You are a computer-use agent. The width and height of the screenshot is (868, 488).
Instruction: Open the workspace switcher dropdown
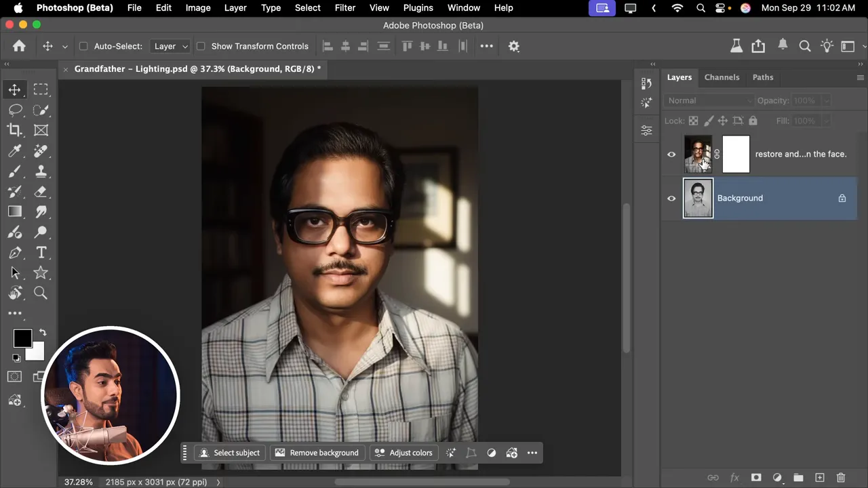850,46
